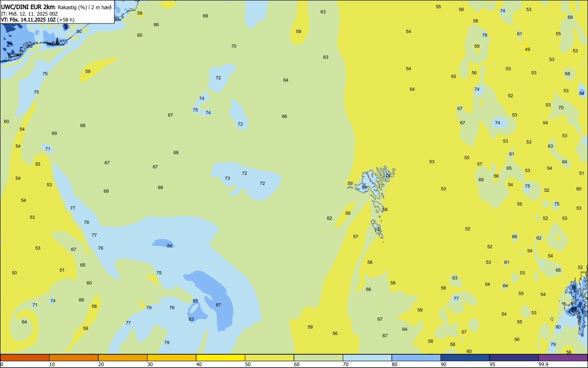
Task: Click the light green 60–70 legend swatch
Action: (318, 357)
